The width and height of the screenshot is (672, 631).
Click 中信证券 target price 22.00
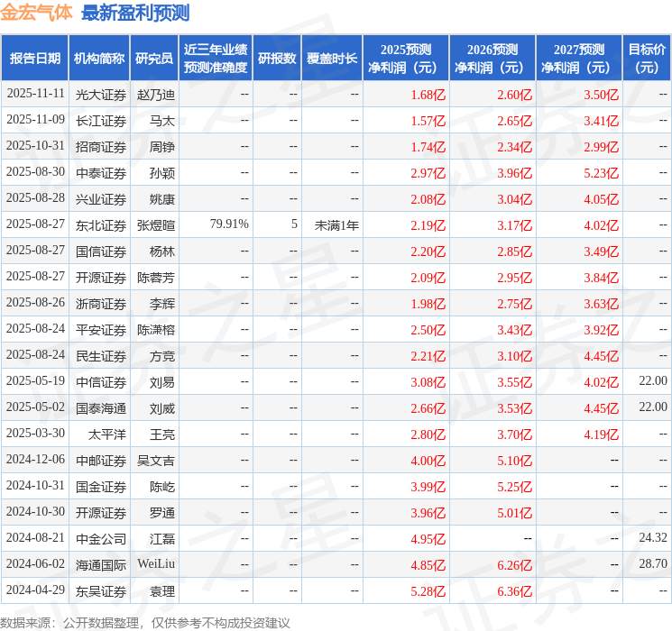coord(653,380)
